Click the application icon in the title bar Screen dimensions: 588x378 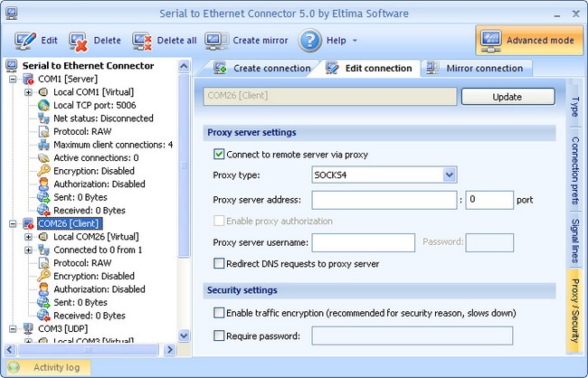(11, 14)
